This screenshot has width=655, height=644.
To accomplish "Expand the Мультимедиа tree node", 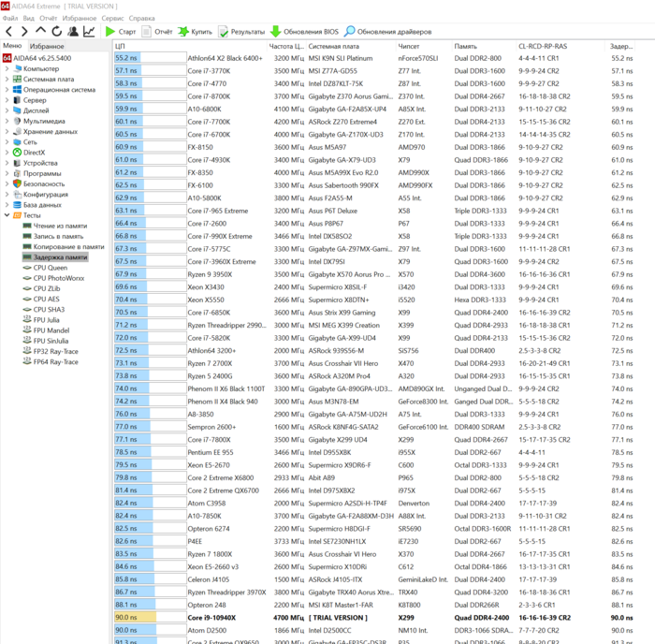I will pos(7,121).
